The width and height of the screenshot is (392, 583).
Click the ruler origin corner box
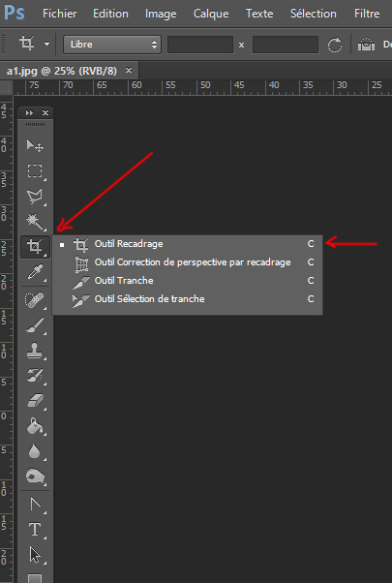(7, 87)
